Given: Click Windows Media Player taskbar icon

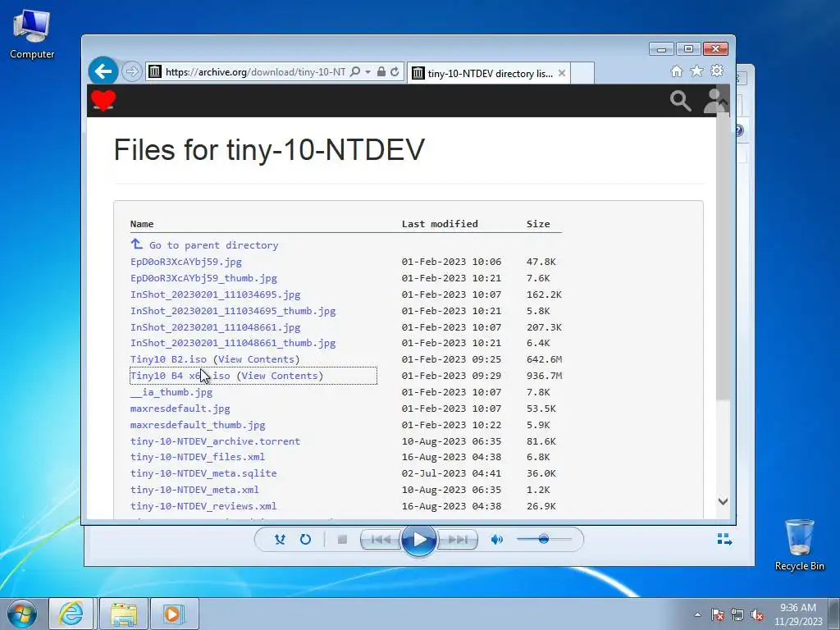Looking at the screenshot, I should [175, 614].
